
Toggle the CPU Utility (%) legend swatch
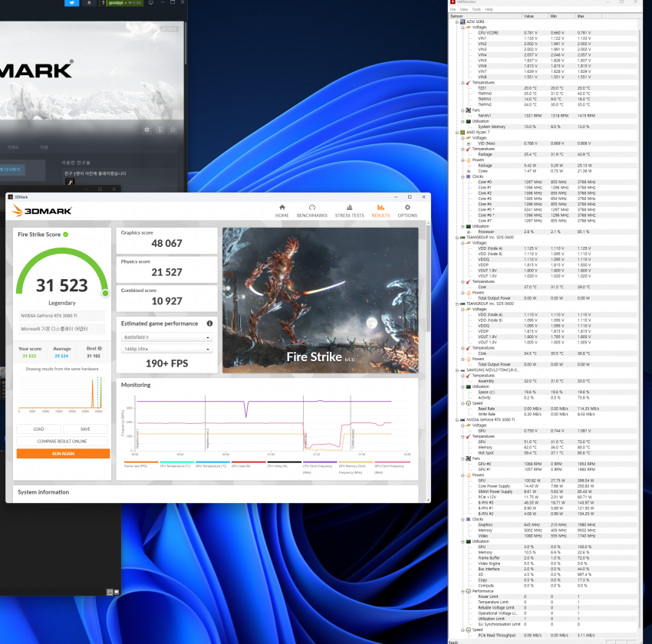click(x=284, y=462)
